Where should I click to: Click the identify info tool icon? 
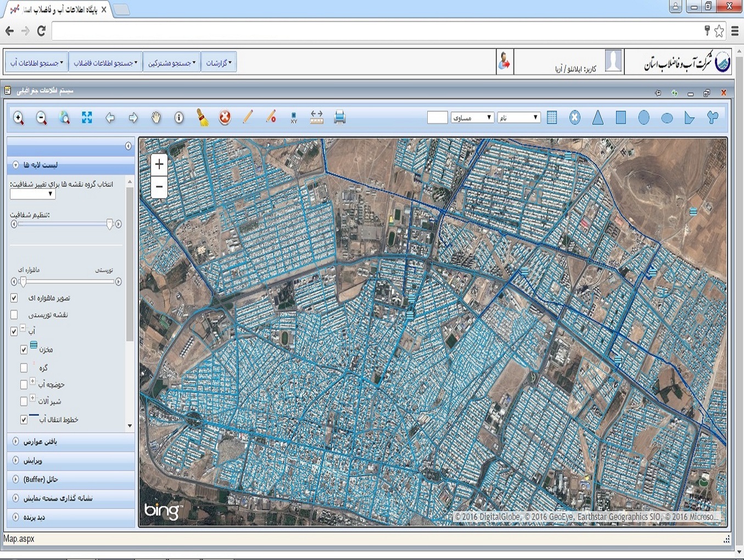point(179,117)
